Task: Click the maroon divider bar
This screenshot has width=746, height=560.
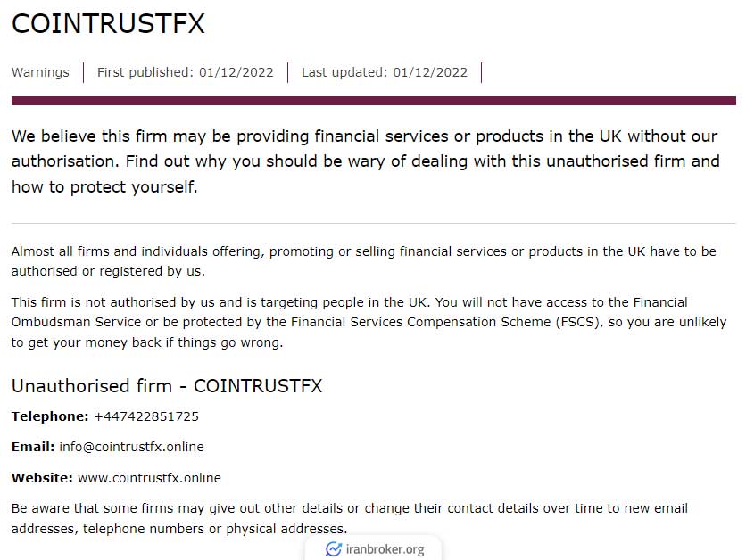Action: click(374, 101)
